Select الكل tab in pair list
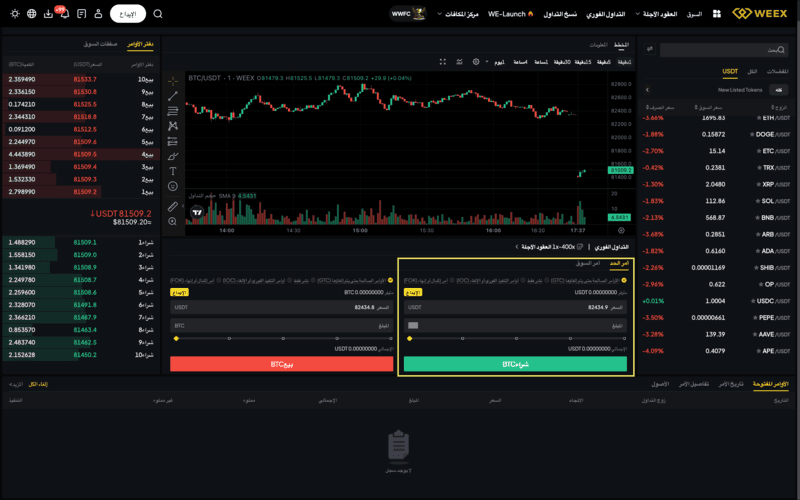The width and height of the screenshot is (800, 500). [x=752, y=71]
